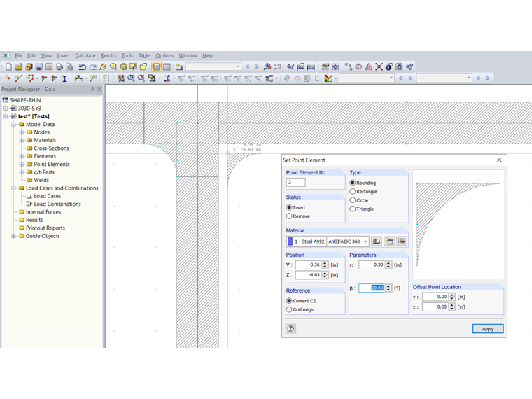Screen dimensions: 532x399
Task: Select the Grid origin reference option
Action: (x=289, y=310)
